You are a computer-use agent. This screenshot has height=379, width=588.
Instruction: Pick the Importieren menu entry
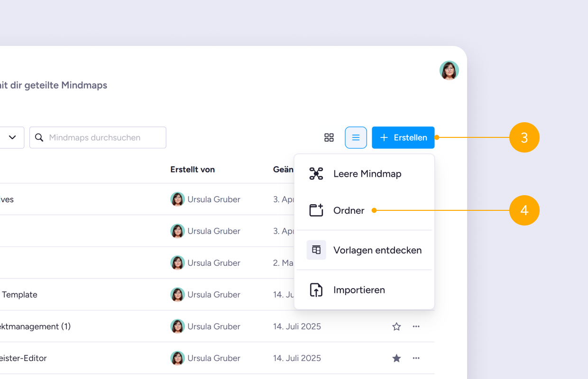[364, 290]
